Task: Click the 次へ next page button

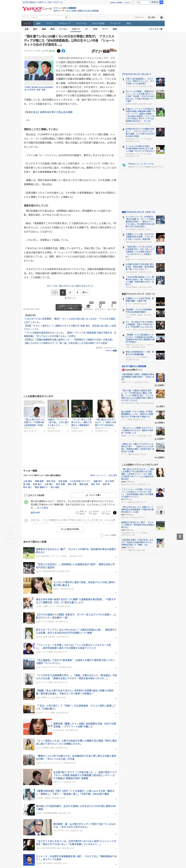Action: 85,293
